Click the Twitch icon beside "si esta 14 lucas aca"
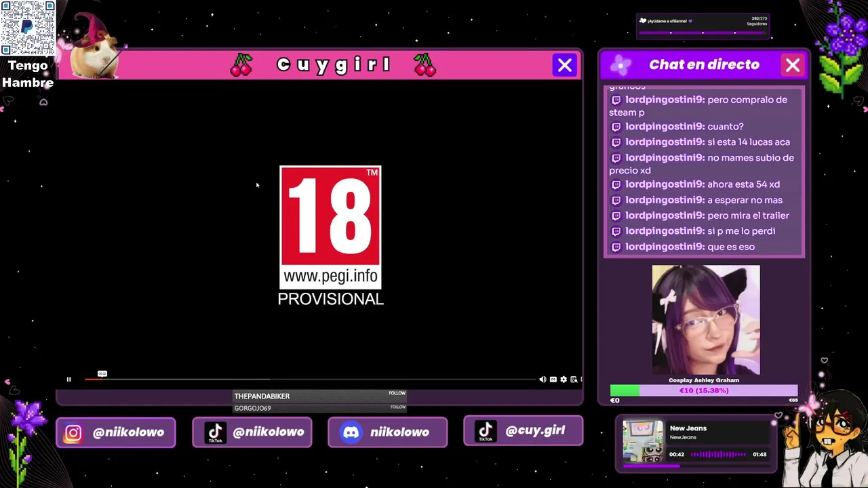The width and height of the screenshot is (868, 488). (x=616, y=142)
